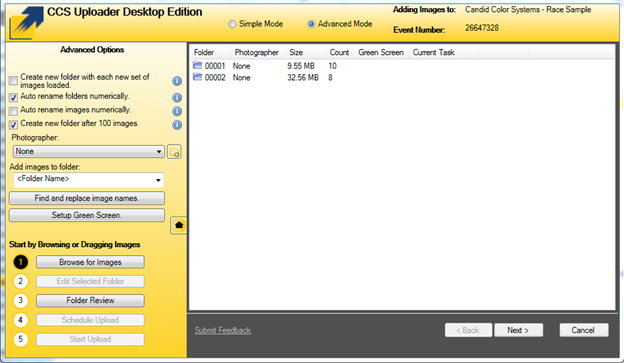The width and height of the screenshot is (624, 363).
Task: Select Advanced Mode radio button
Action: (311, 24)
